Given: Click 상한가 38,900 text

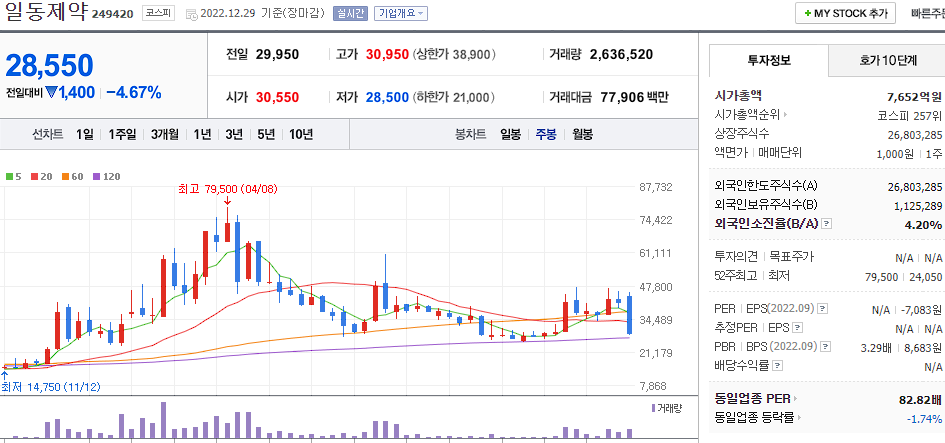Looking at the screenshot, I should (x=454, y=55).
